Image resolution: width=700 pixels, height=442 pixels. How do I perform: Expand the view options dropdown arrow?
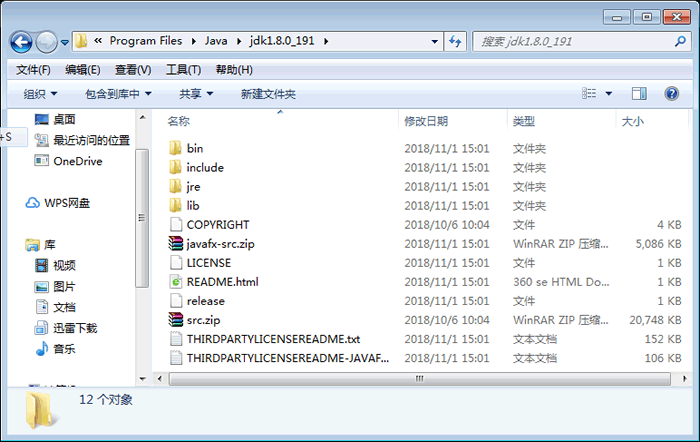(608, 94)
